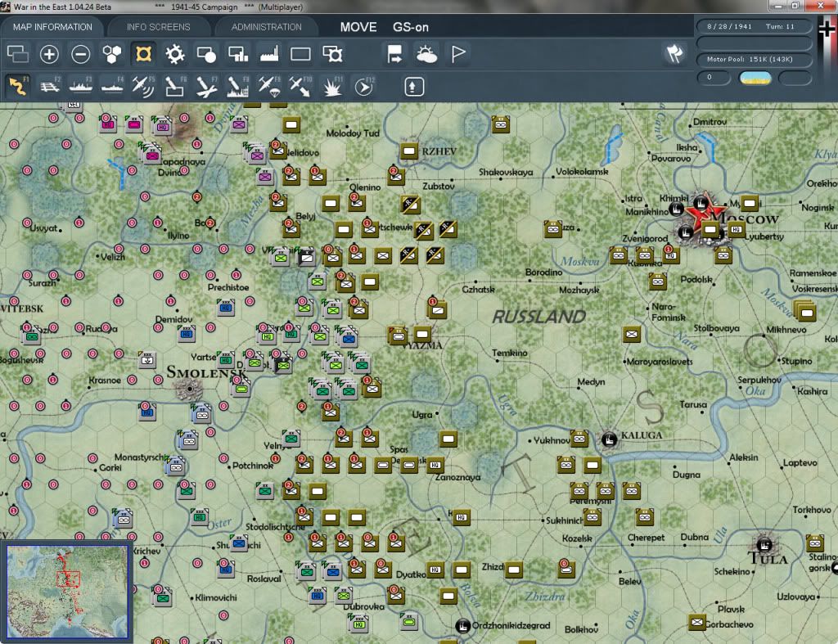Click the Serpukhov town label
Image resolution: width=838 pixels, height=644 pixels.
pos(759,380)
